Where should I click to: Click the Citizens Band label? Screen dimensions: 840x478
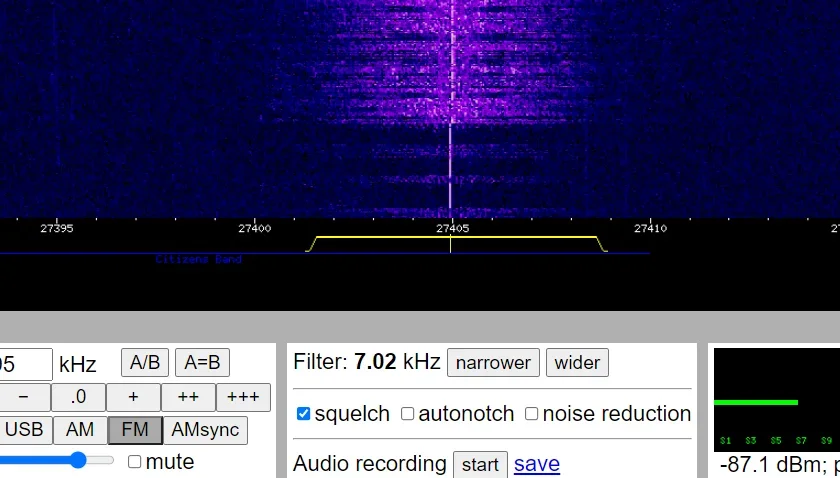pos(198,259)
